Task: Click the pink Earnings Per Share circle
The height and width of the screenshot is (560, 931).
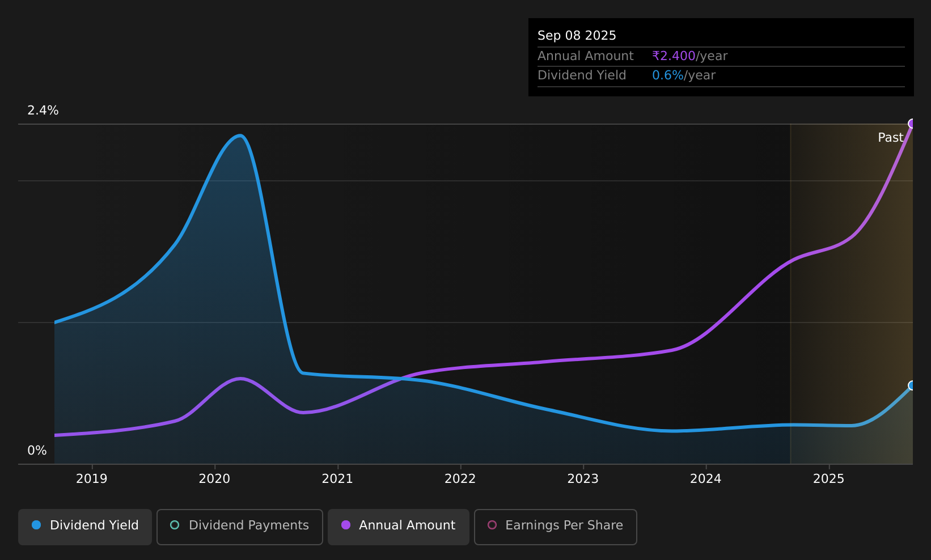Action: pos(492,525)
